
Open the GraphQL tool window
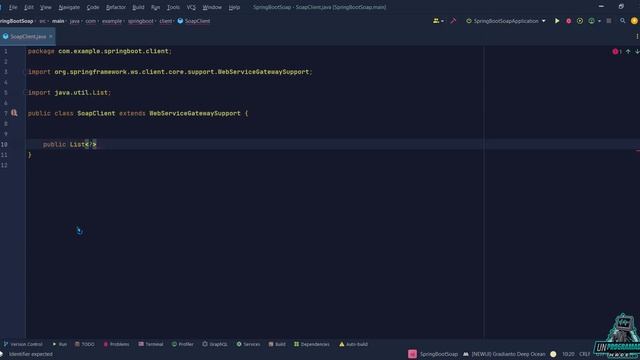(215, 344)
